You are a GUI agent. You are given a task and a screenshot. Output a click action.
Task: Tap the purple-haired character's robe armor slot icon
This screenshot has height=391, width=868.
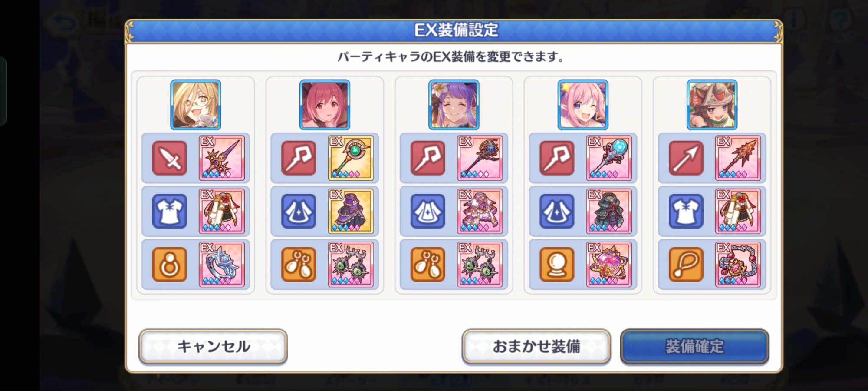point(427,212)
